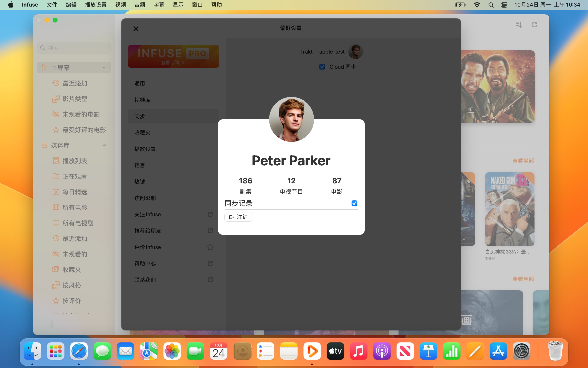This screenshot has height=368, width=588.
Task: Uncheck the 同步记录 checkbox
Action: coord(354,203)
